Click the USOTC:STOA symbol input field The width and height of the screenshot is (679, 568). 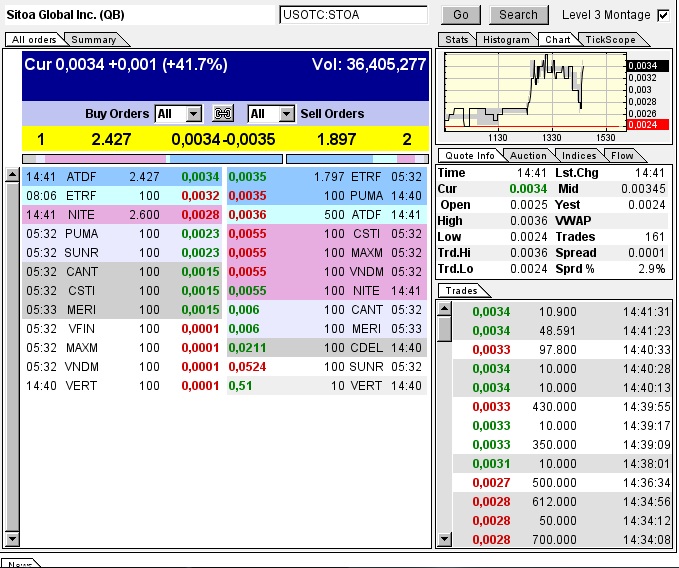(353, 15)
